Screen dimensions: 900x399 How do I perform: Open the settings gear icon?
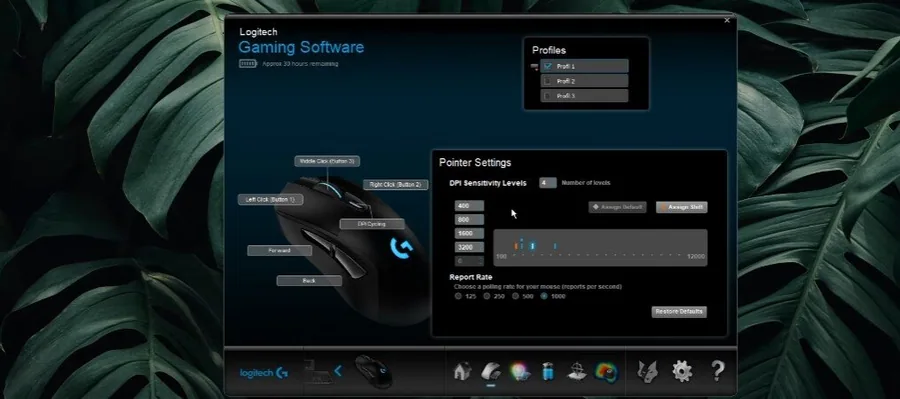tap(682, 371)
